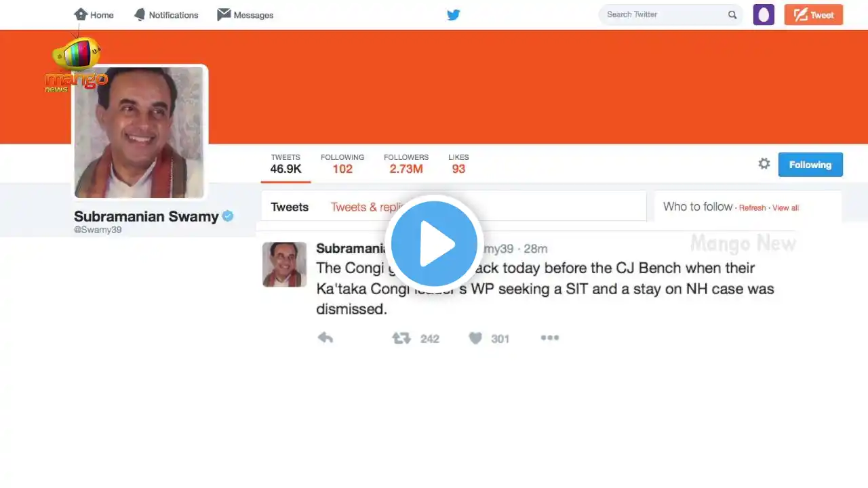The image size is (868, 488).
Task: Open the account avatar menu in top bar
Action: [764, 14]
